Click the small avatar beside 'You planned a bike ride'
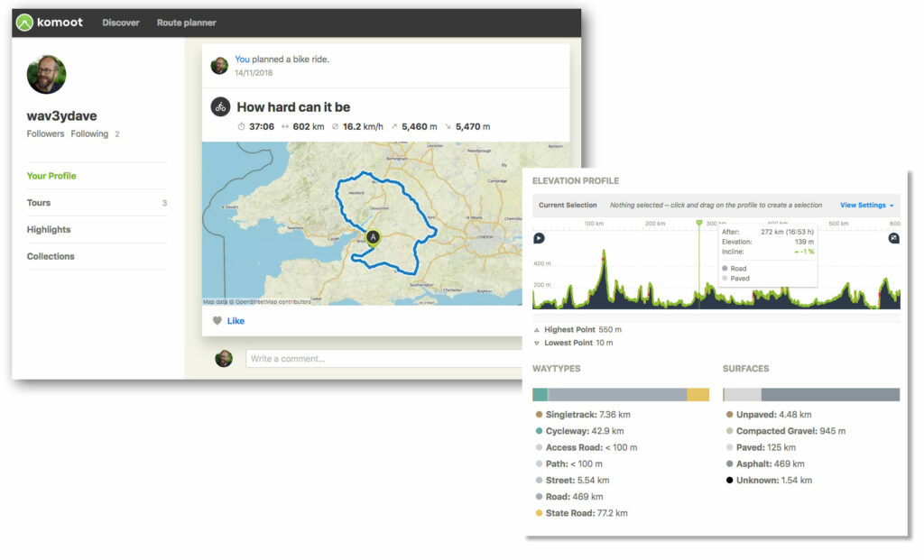 (219, 65)
